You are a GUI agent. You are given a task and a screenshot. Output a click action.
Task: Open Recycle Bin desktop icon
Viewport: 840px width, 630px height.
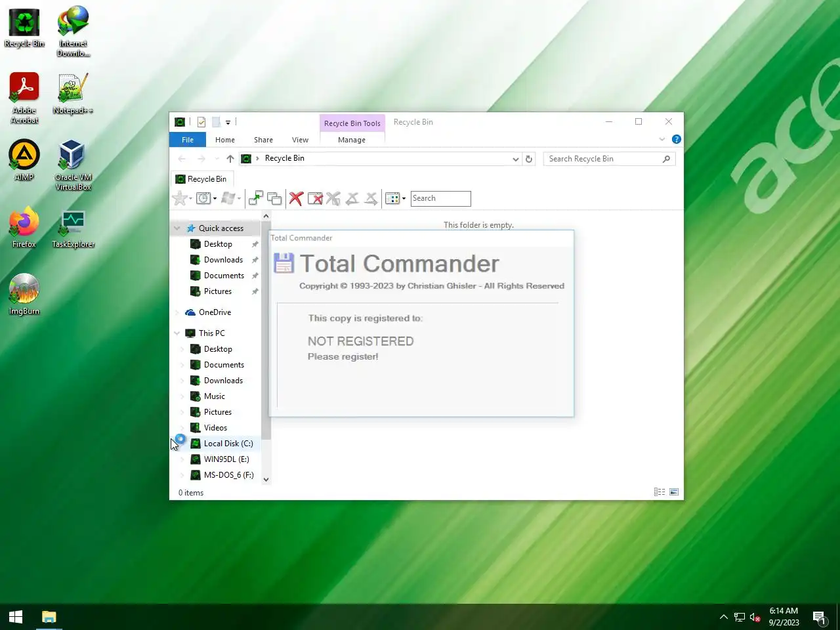click(x=24, y=29)
